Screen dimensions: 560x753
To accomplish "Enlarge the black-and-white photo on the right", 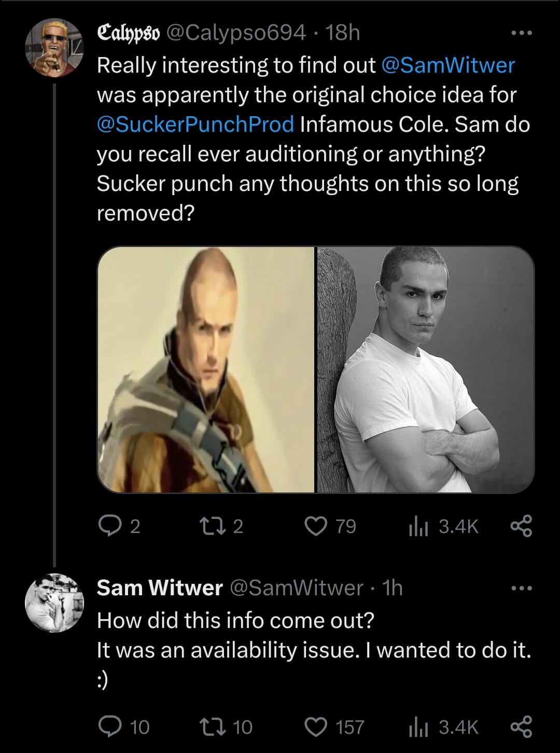I will click(426, 369).
